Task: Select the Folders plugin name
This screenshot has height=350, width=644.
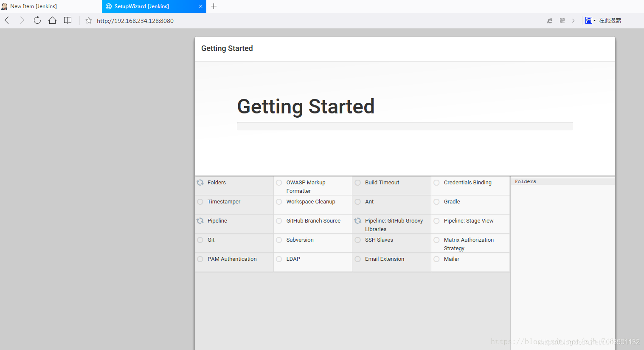Action: tap(217, 183)
